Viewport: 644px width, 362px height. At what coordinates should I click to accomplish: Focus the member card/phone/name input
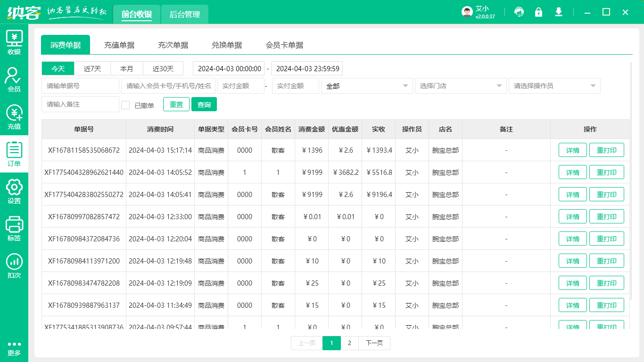tap(168, 86)
